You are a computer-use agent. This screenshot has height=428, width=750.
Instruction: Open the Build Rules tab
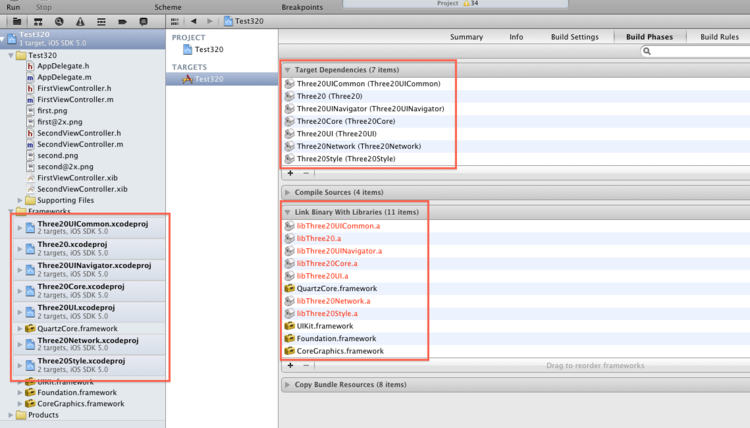coord(719,37)
